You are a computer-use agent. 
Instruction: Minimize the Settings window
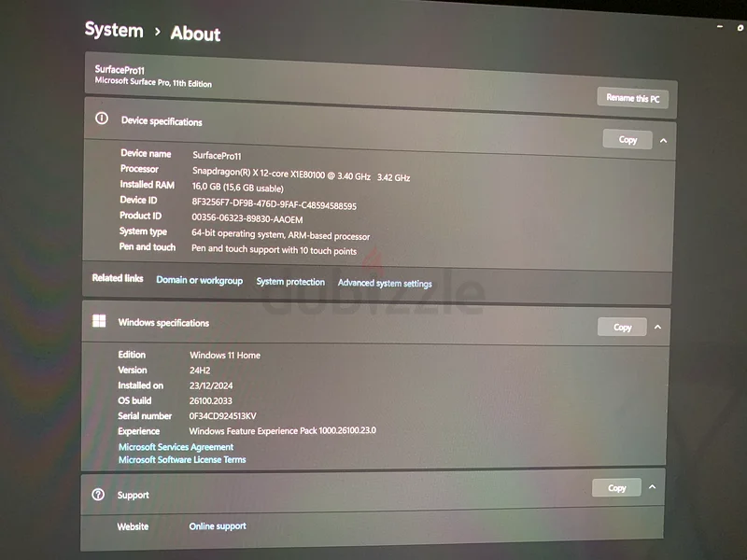[x=720, y=27]
